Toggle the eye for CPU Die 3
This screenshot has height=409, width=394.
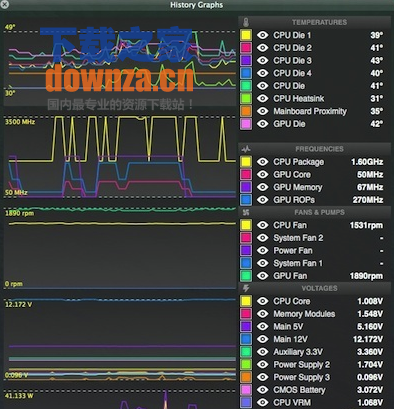263,60
